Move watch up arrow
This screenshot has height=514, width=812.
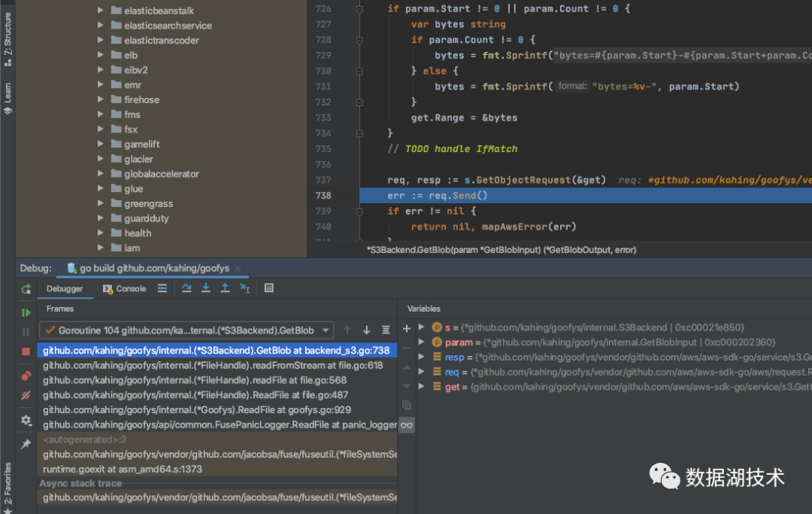coord(407,367)
